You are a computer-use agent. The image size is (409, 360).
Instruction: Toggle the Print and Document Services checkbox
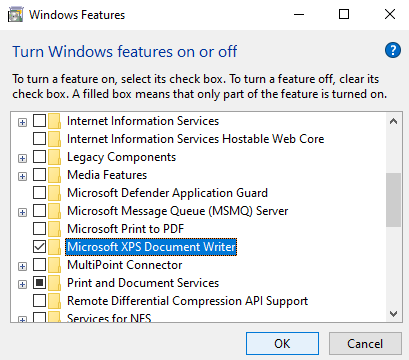click(39, 283)
